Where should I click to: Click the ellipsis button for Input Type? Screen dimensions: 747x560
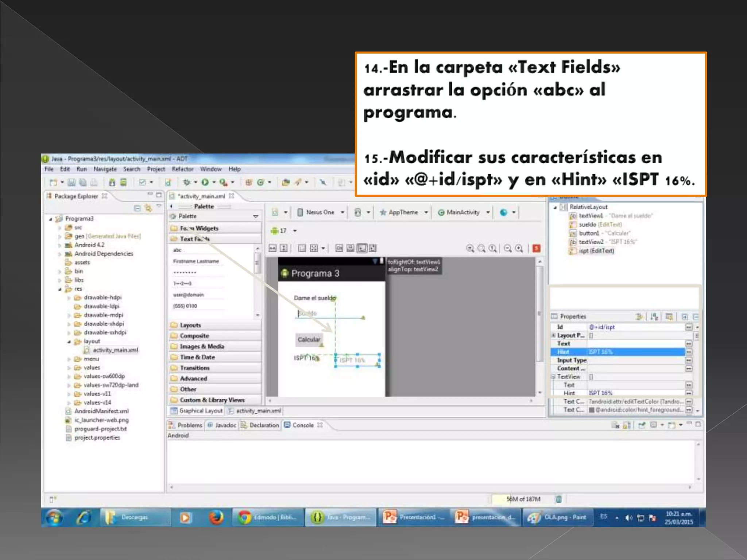[689, 361]
